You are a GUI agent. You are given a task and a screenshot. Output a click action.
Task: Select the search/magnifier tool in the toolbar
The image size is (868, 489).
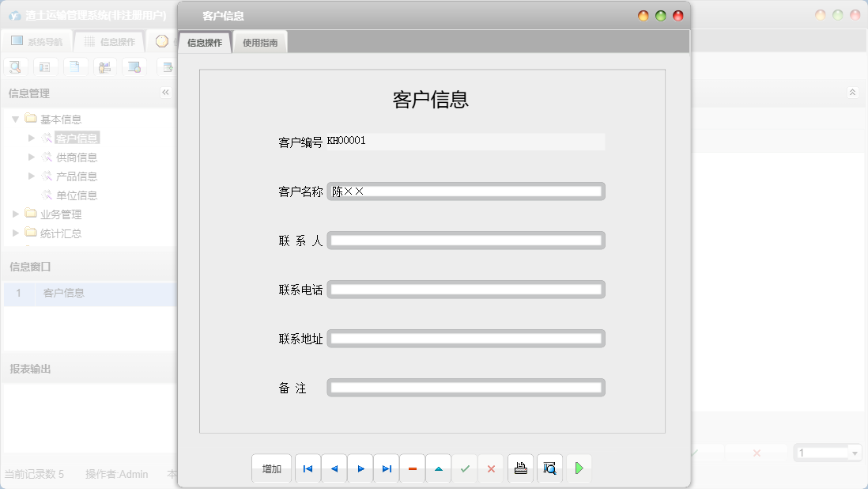tap(15, 66)
